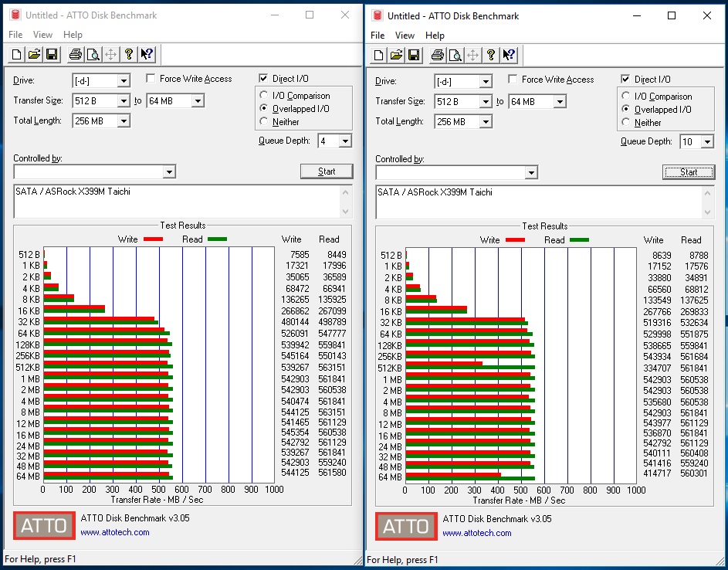Open file icon in left window toolbar
Viewport: 728px width, 570px height.
tap(34, 54)
